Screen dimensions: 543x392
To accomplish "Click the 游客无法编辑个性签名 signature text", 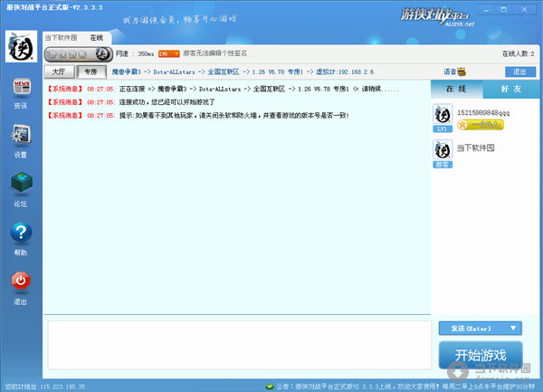I will [214, 53].
